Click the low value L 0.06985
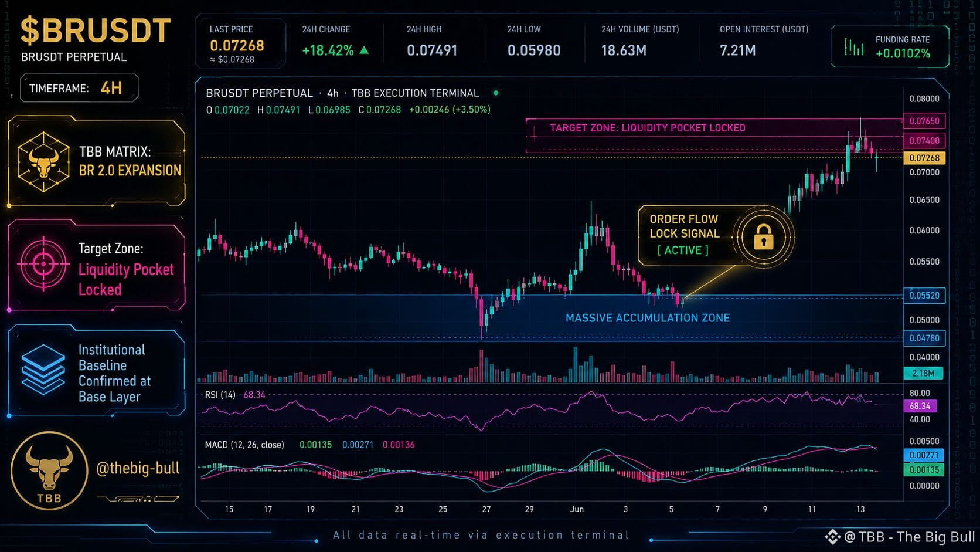This screenshot has height=552, width=980. click(329, 110)
